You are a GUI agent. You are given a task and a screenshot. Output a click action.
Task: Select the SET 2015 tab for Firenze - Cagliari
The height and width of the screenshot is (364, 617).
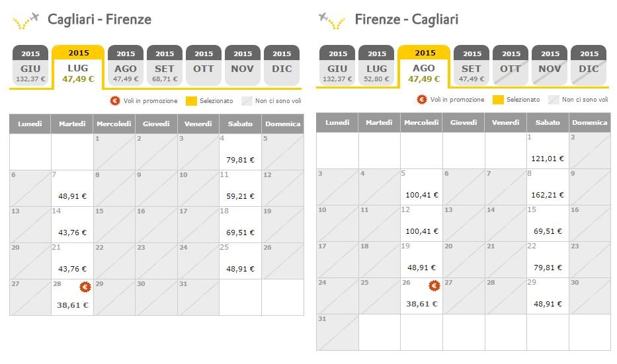coord(471,65)
